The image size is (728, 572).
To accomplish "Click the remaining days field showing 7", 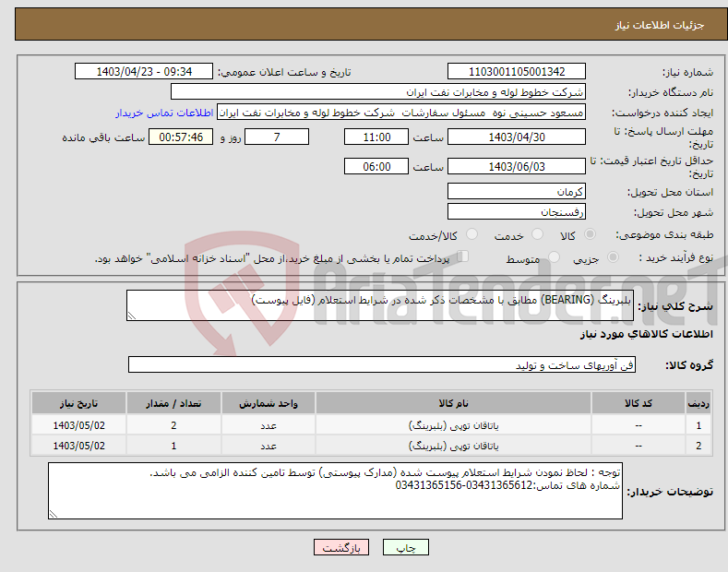I will tap(277, 137).
